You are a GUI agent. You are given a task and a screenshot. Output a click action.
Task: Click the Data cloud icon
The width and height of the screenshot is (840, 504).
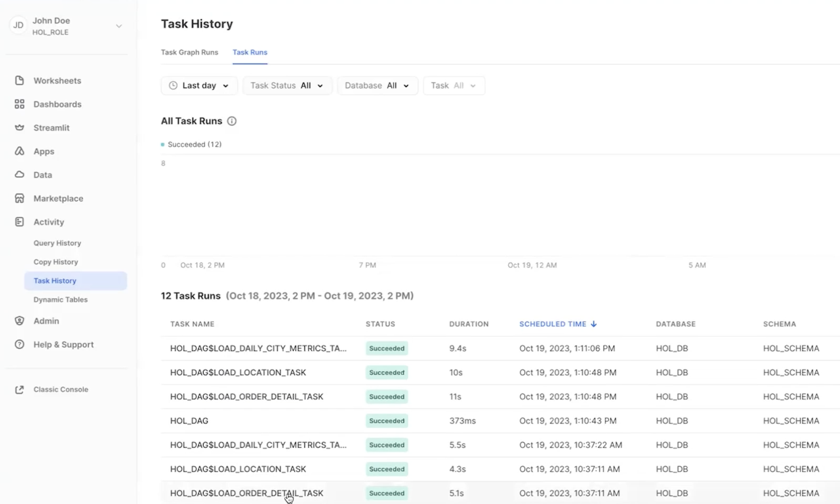pos(19,175)
